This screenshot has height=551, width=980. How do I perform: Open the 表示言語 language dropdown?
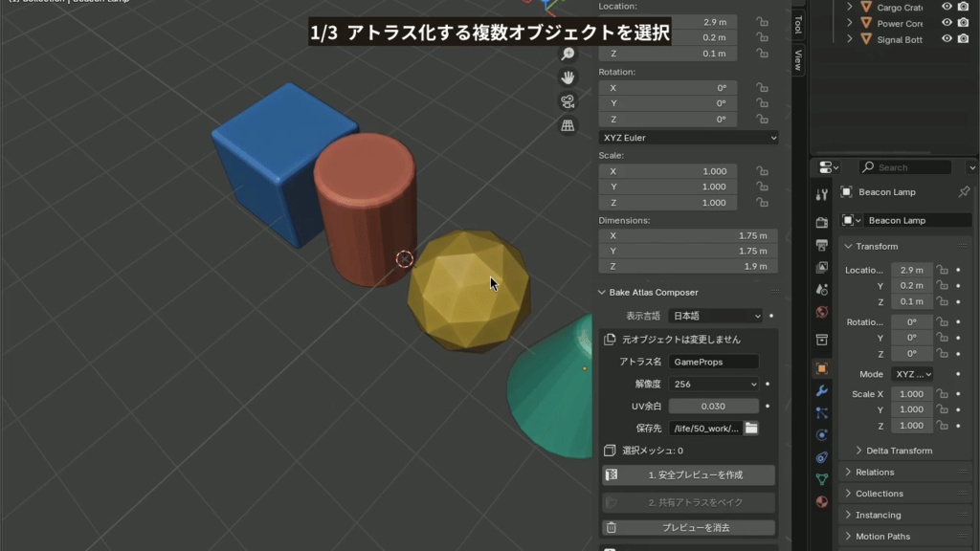[x=715, y=316]
